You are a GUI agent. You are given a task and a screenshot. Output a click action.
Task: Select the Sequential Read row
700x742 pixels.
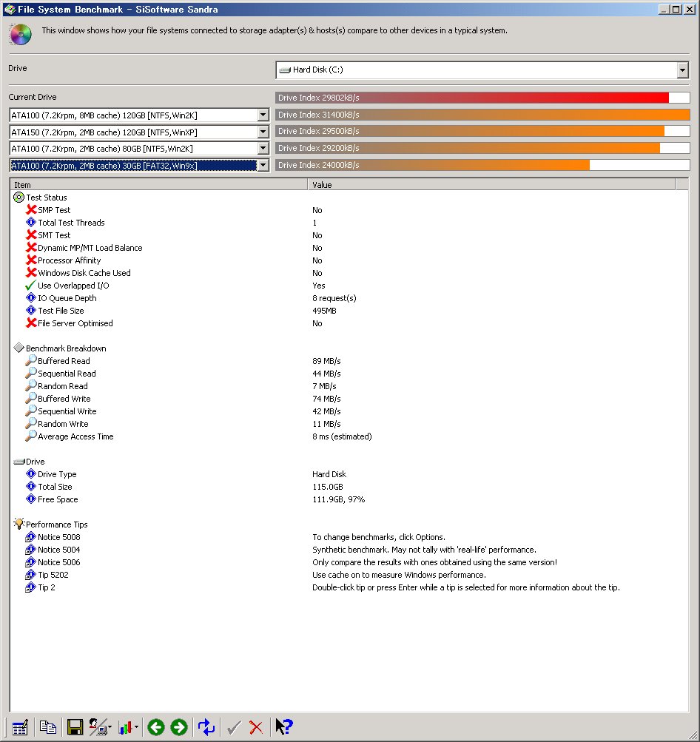[349, 374]
